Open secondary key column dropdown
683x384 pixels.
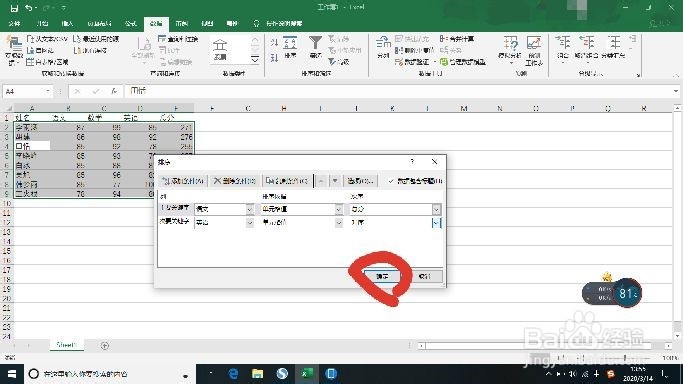(250, 222)
